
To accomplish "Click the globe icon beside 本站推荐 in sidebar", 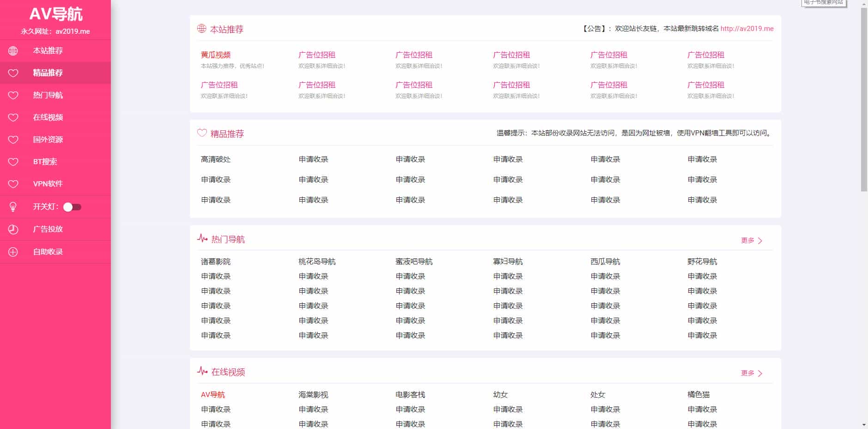I will click(x=13, y=51).
